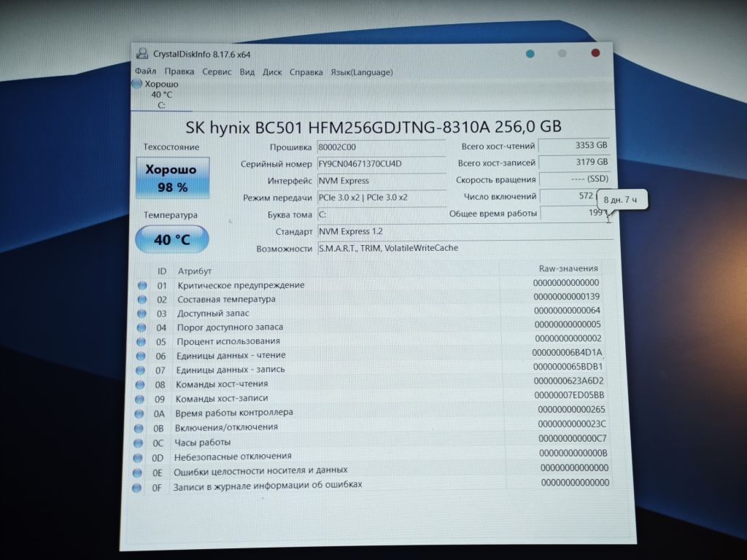Click the Хорошо 98 % health status button
This screenshot has height=560, width=747.
[x=172, y=178]
